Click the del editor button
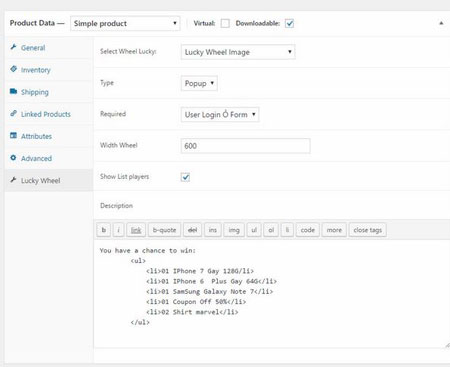This screenshot has height=367, width=450. [192, 230]
